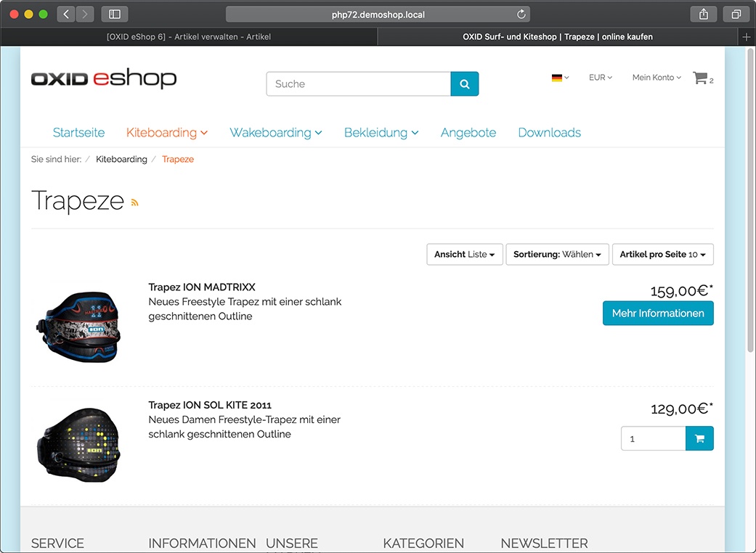Expand the EUR currency dropdown

[601, 78]
